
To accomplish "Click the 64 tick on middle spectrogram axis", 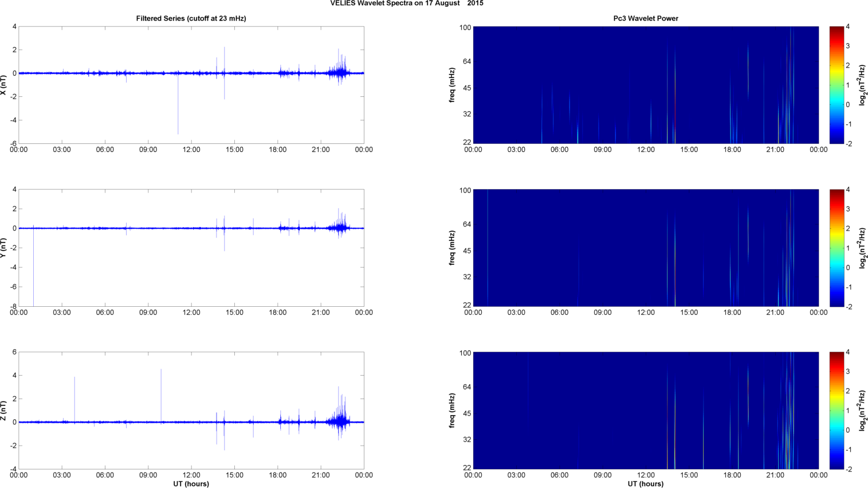I will [466, 224].
